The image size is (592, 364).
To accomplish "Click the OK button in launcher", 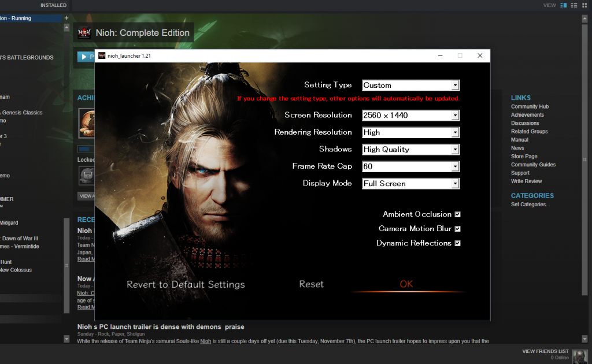I will [x=406, y=284].
